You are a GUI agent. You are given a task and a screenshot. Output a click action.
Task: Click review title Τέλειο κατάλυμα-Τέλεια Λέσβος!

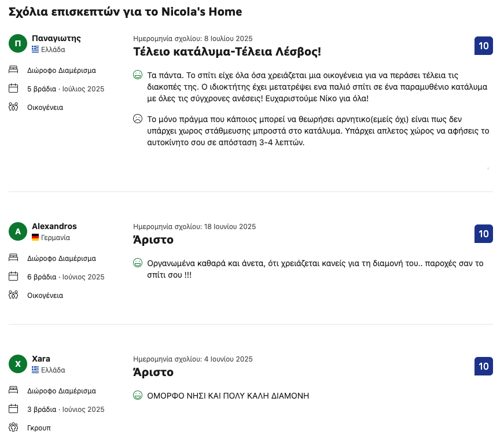pyautogui.click(x=227, y=51)
